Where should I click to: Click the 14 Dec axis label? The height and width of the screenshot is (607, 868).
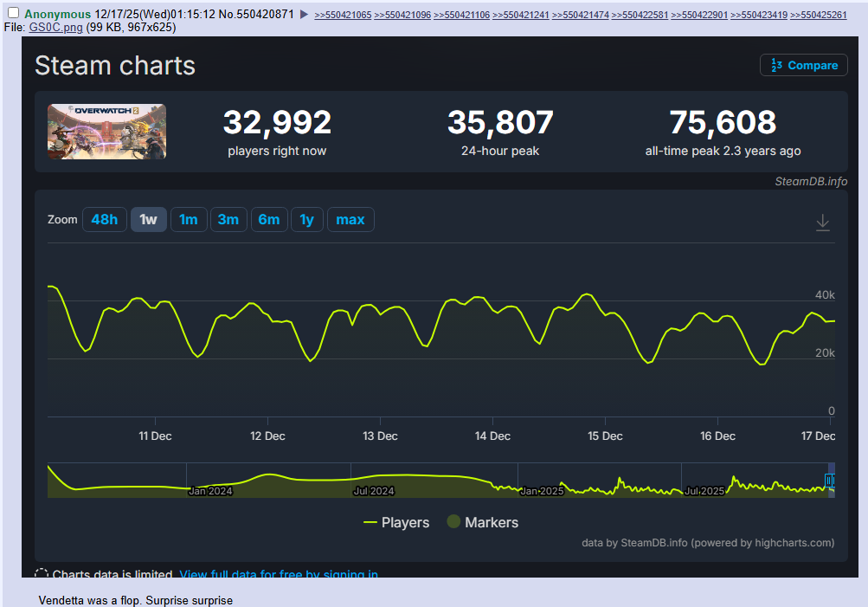pos(492,436)
